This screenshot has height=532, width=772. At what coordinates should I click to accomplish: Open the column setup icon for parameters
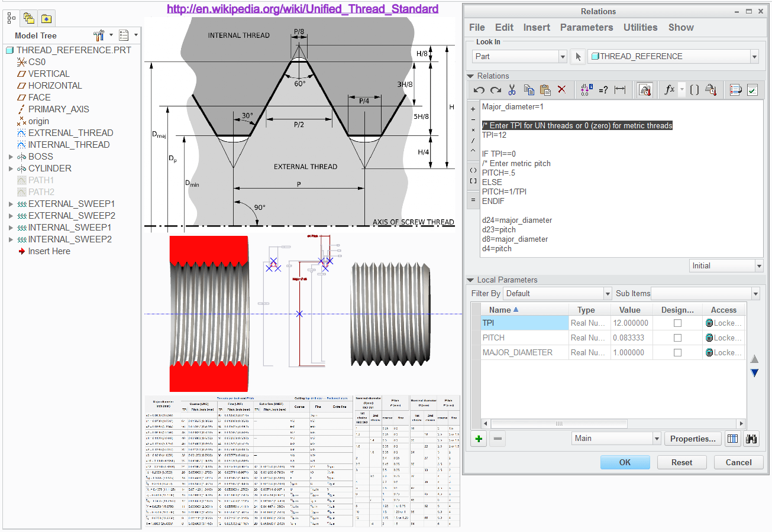coord(732,439)
